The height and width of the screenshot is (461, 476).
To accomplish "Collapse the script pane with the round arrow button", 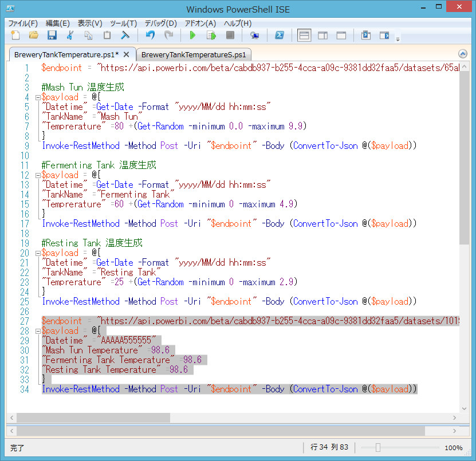I will [462, 54].
